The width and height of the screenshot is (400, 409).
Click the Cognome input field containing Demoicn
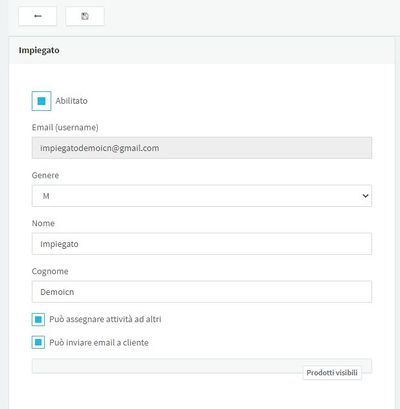tap(202, 292)
